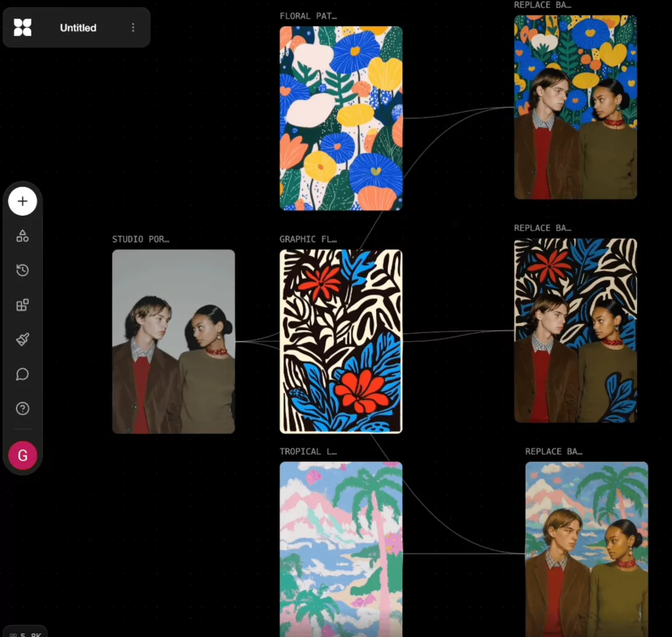The image size is (672, 637).
Task: Click the white plus add-node button
Action: pos(22,201)
